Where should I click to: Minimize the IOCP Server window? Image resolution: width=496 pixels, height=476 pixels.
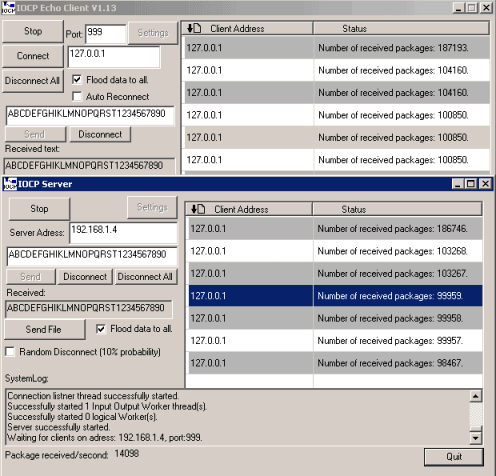tap(458, 184)
